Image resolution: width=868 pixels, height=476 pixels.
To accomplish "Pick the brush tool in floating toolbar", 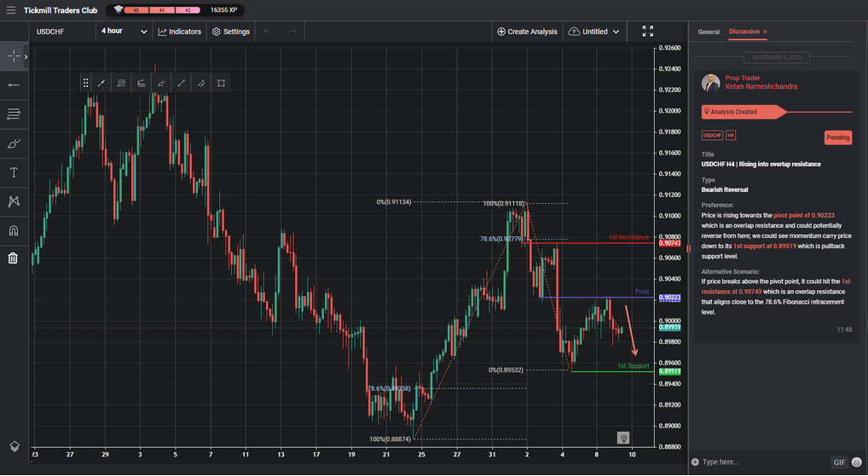I will pyautogui.click(x=161, y=83).
